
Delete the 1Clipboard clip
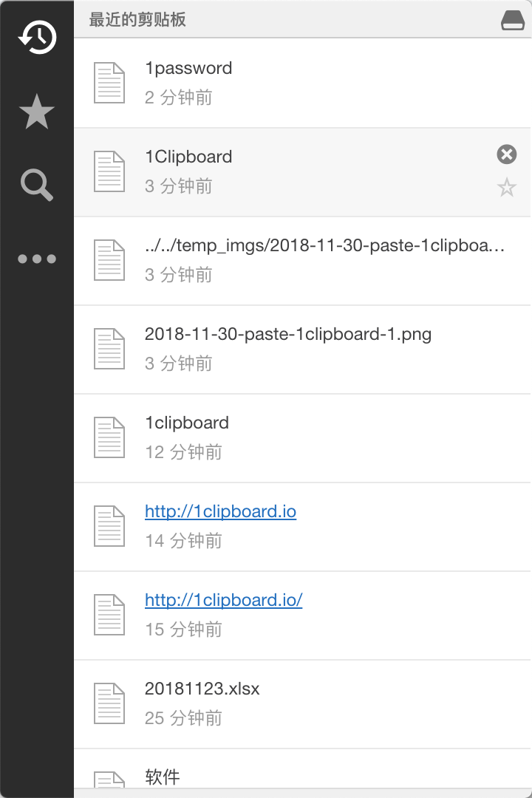(506, 154)
